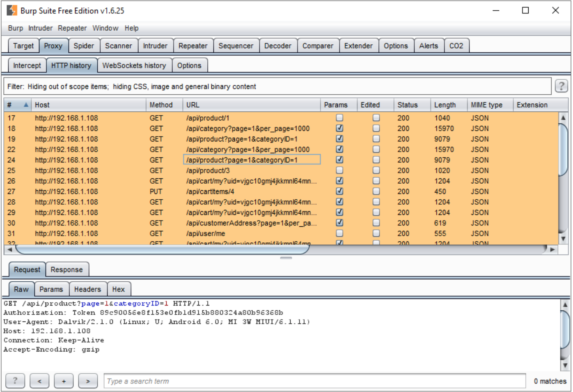
Task: Sort by the Method column header
Action: coord(164,105)
